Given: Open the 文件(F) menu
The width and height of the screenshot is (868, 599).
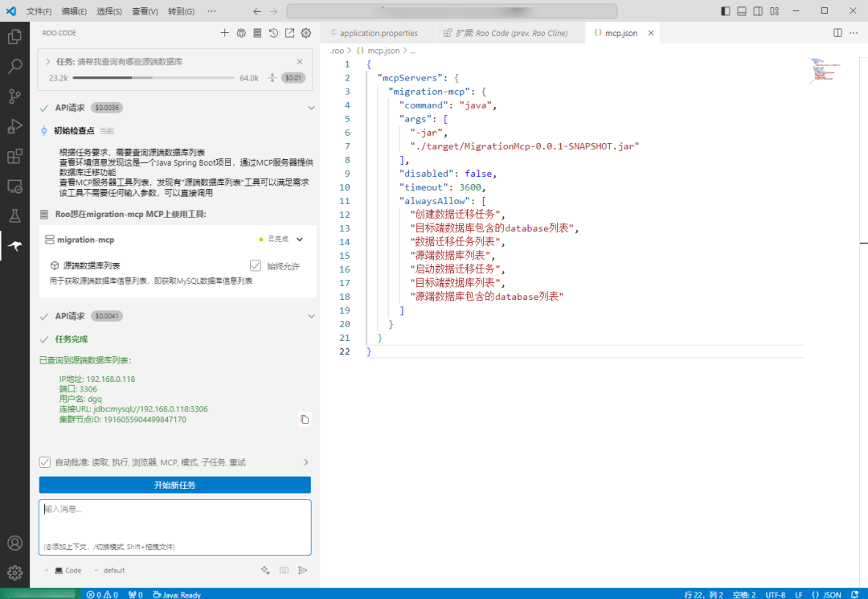Looking at the screenshot, I should coord(39,11).
